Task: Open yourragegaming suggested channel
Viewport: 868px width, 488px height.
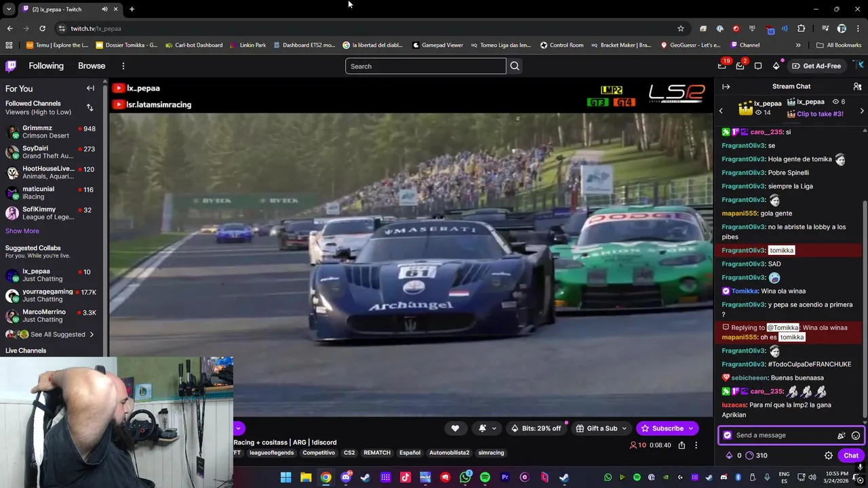Action: (x=52, y=296)
